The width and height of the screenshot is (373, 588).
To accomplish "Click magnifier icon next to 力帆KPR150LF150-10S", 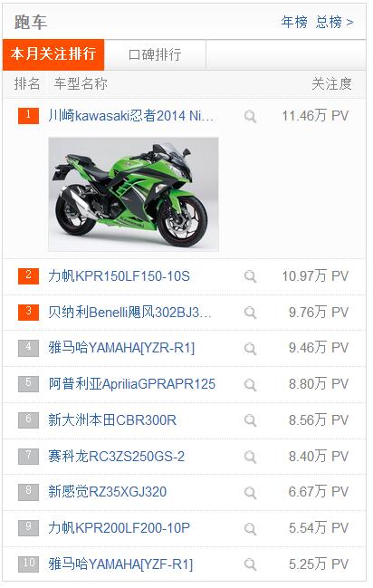I will 250,276.
